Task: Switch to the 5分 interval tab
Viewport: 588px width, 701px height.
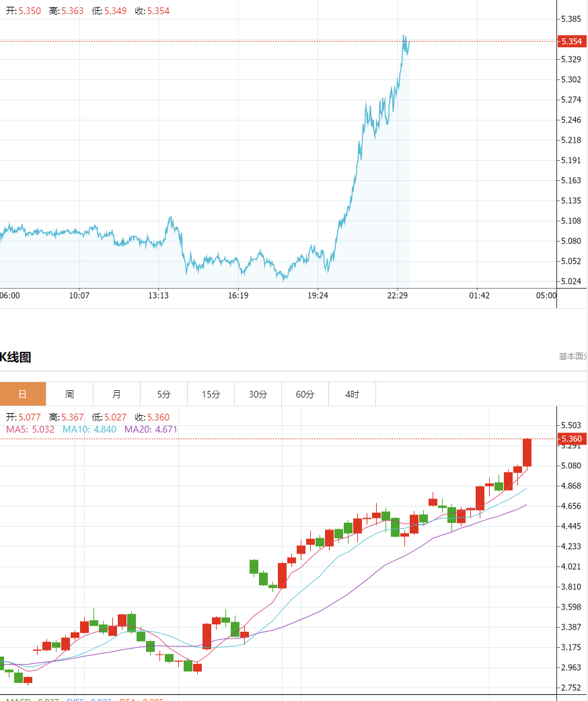Action: coord(164,394)
